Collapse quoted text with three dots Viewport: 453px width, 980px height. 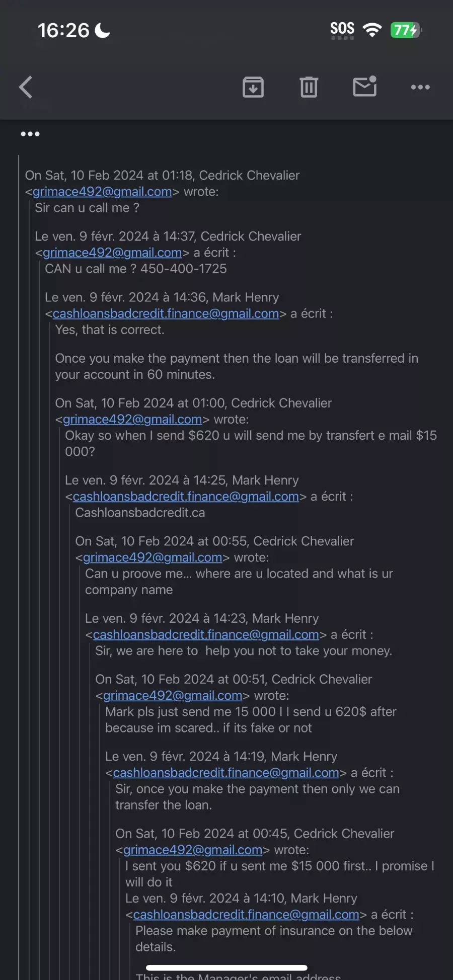[x=30, y=134]
